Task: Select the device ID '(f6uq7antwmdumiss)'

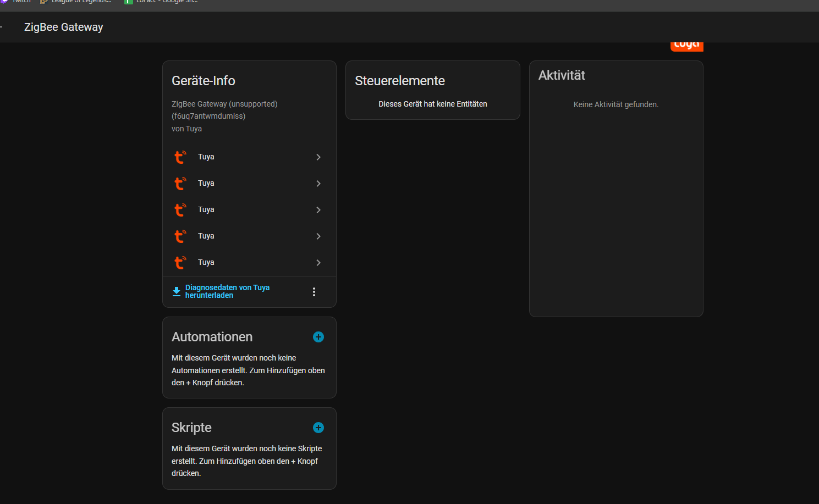Action: coord(208,116)
